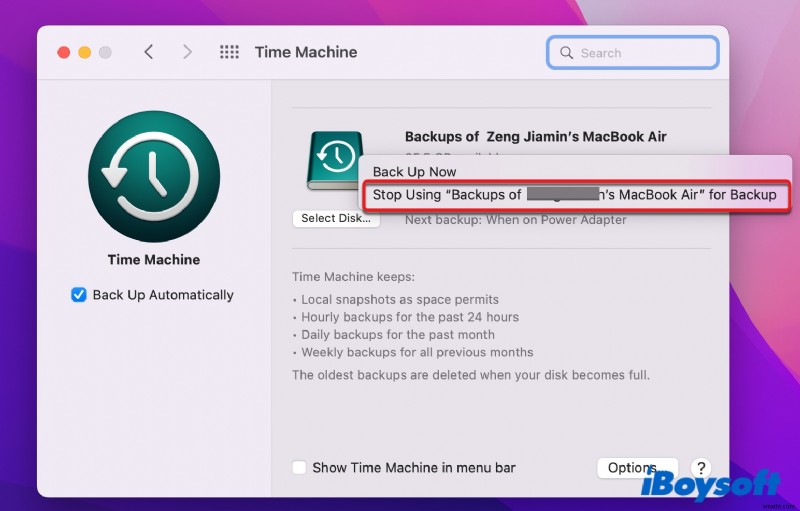The image size is (800, 511).
Task: Click 'Weekly backups for all previous months'
Action: pos(417,352)
